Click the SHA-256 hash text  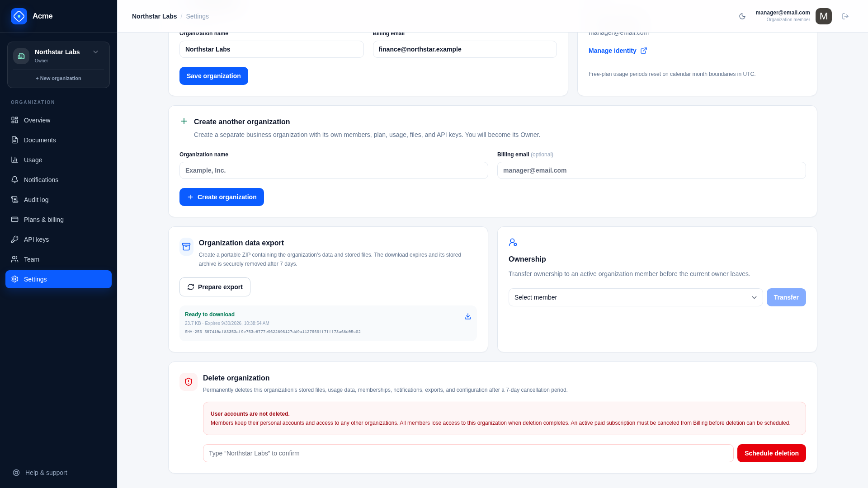coord(273,332)
